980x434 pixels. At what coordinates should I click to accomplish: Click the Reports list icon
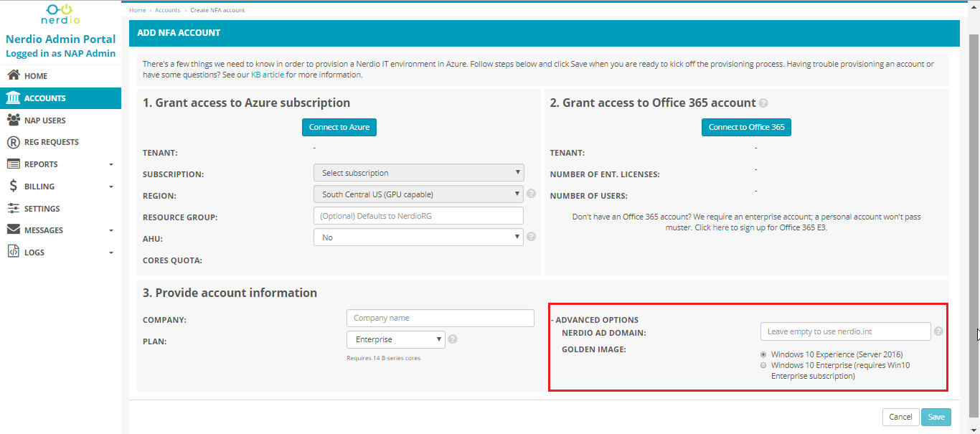[x=13, y=164]
